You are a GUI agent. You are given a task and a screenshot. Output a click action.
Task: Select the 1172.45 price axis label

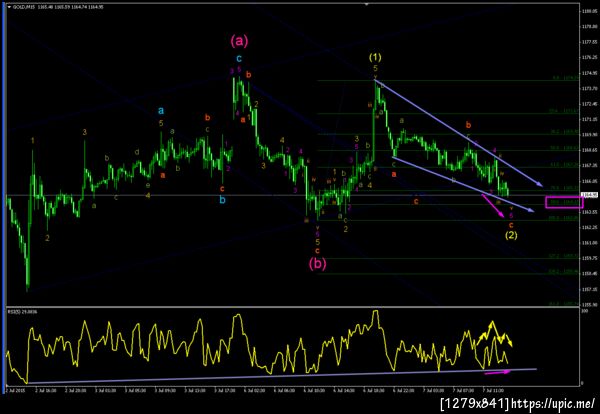pyautogui.click(x=590, y=104)
